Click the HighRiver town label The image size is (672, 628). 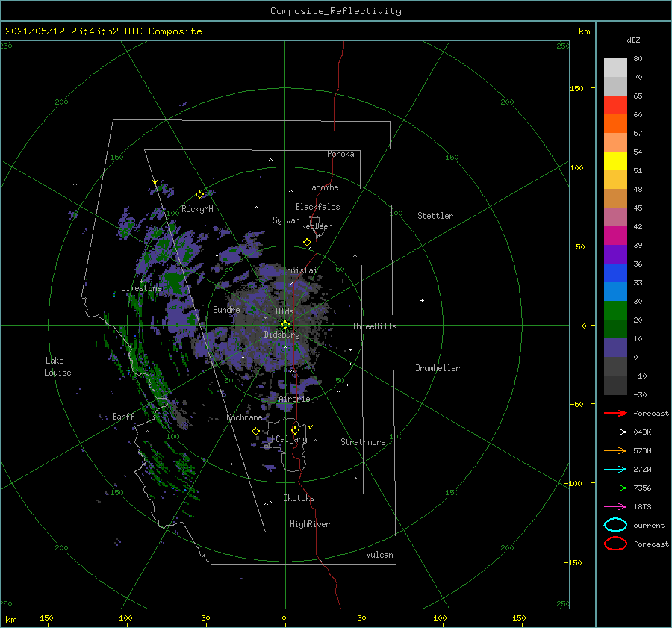[310, 524]
